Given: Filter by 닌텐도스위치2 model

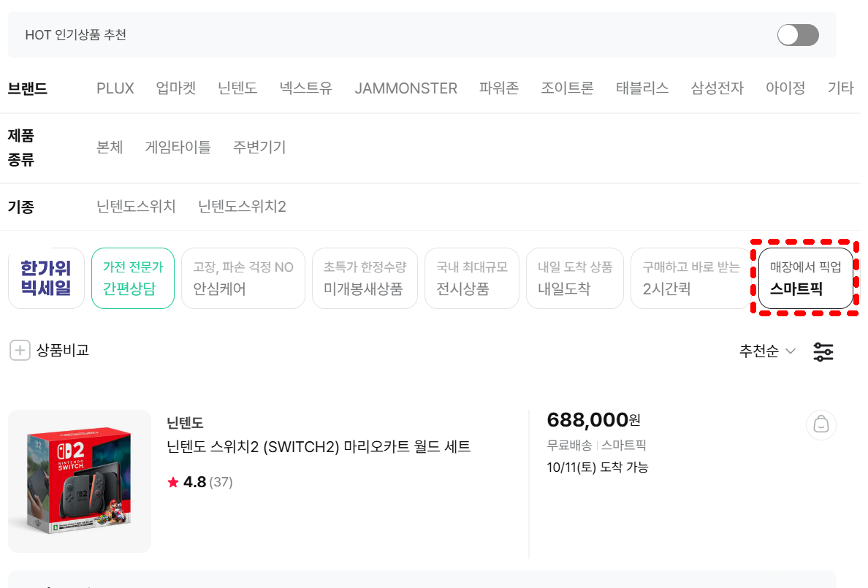Looking at the screenshot, I should pyautogui.click(x=242, y=207).
